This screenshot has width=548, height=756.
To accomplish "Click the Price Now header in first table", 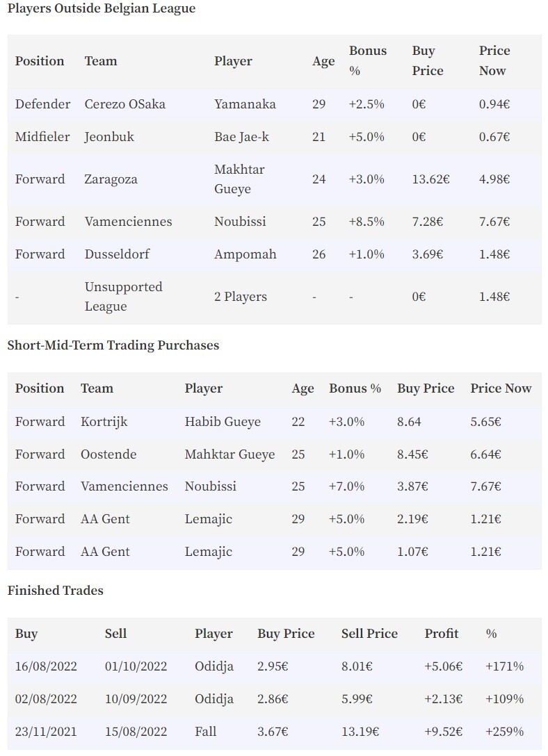I will 494,60.
